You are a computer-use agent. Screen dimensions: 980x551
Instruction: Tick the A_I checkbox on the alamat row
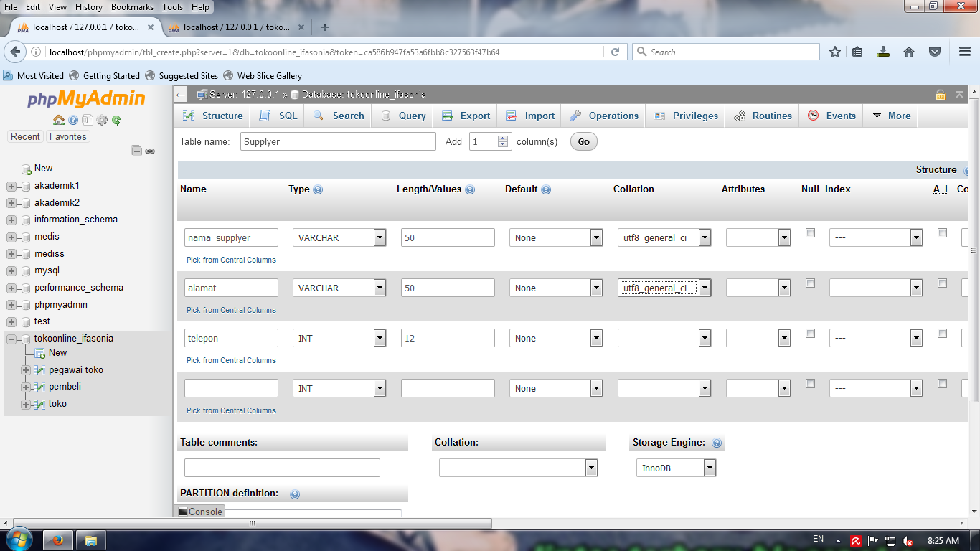[942, 283]
